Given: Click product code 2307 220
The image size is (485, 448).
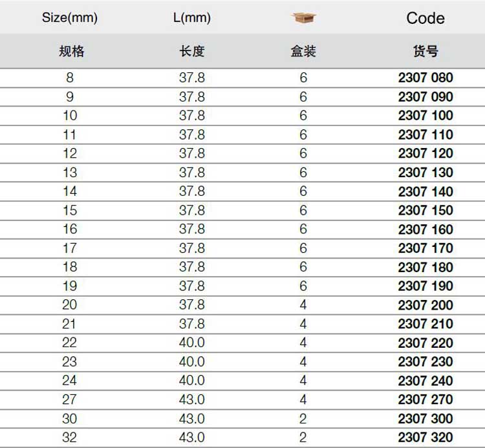Looking at the screenshot, I should coord(426,343).
